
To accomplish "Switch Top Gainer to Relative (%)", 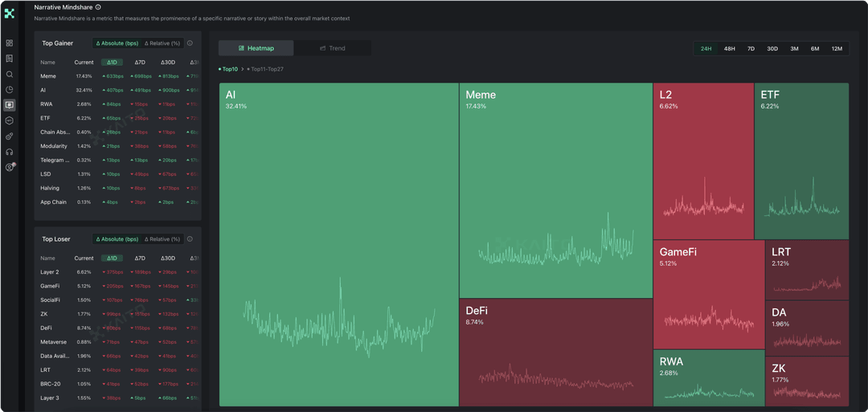I will coord(162,43).
